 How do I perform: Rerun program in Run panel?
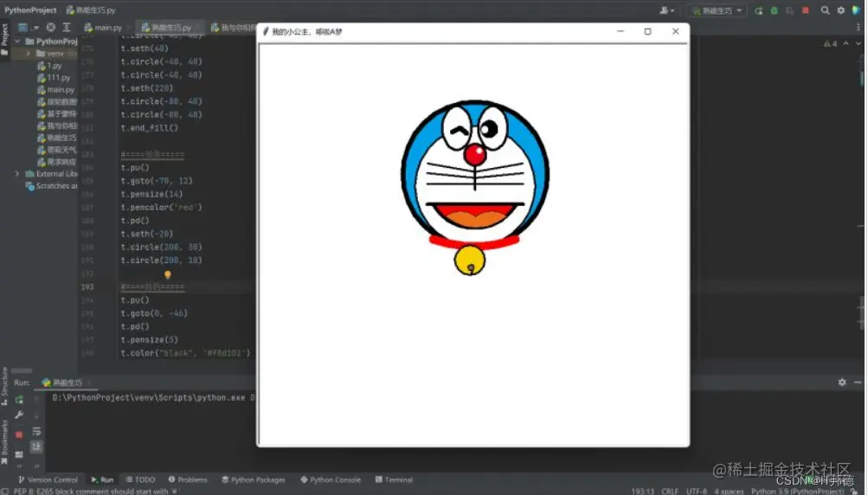(x=19, y=400)
